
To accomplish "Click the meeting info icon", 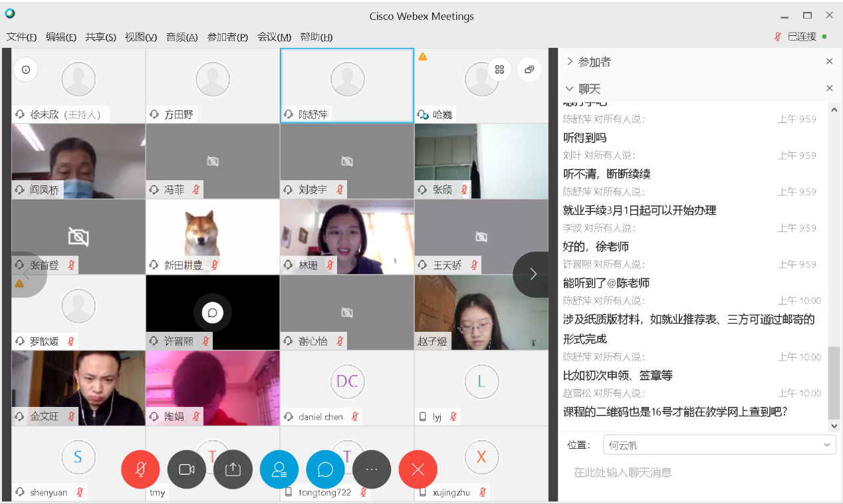I will click(26, 69).
